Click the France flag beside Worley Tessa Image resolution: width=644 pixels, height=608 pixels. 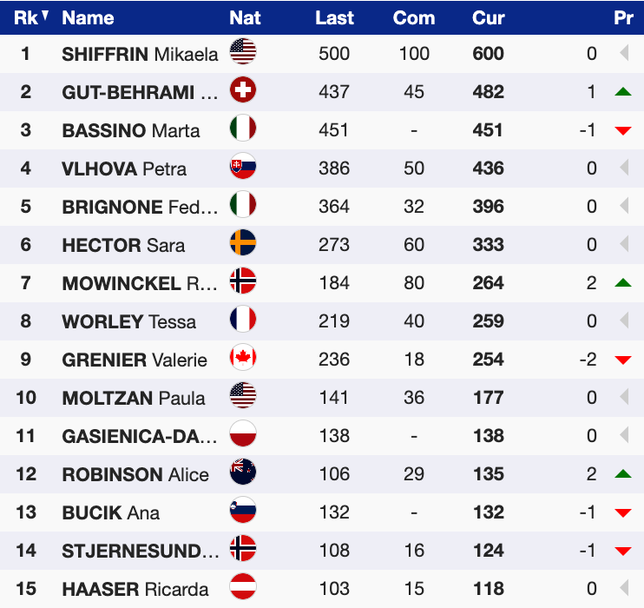pos(243,321)
